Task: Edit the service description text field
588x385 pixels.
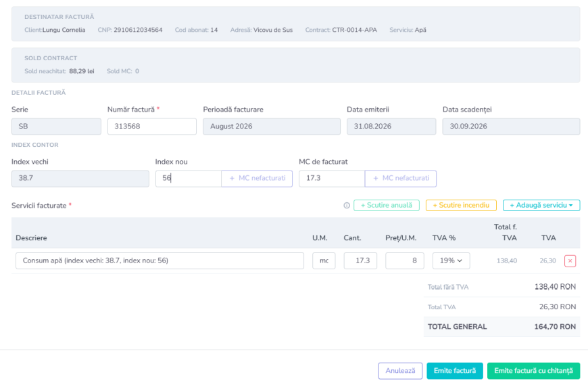Action: click(160, 261)
